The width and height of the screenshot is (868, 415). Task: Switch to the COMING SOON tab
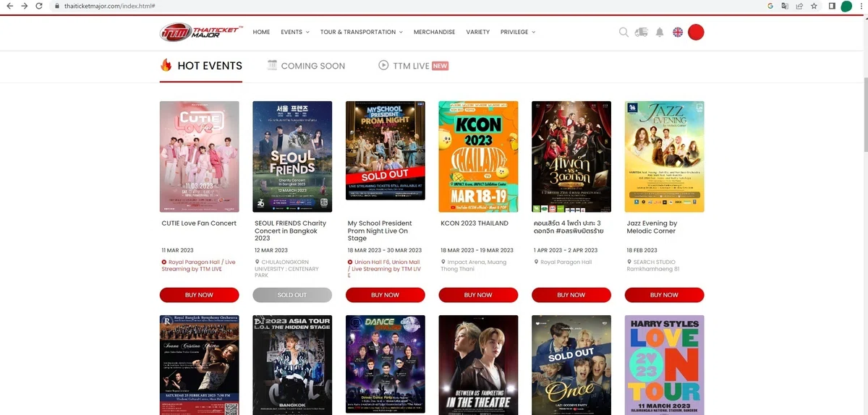pos(306,66)
